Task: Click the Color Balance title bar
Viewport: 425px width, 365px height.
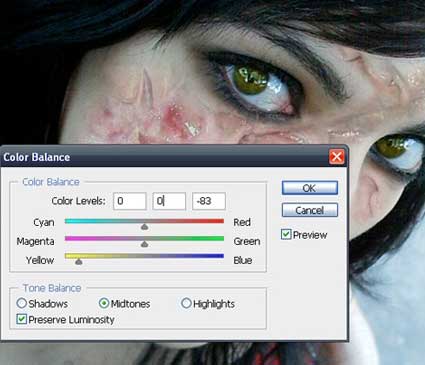Action: tap(173, 157)
